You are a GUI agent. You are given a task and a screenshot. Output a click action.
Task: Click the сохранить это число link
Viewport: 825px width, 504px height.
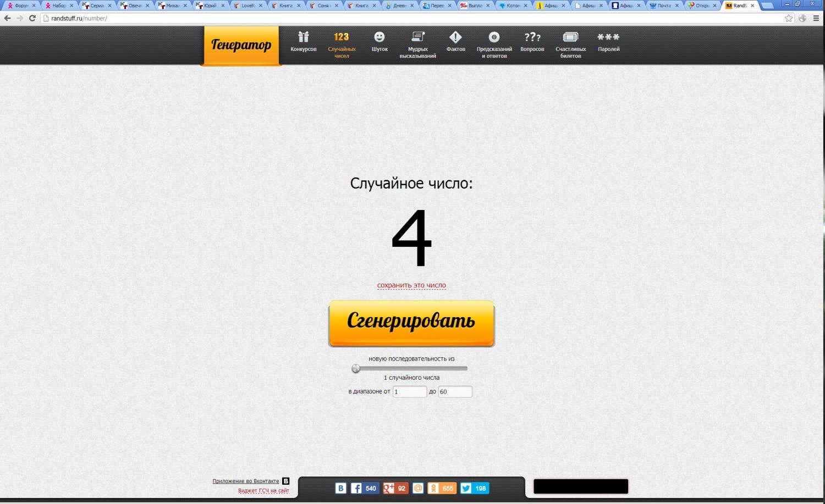coord(411,285)
